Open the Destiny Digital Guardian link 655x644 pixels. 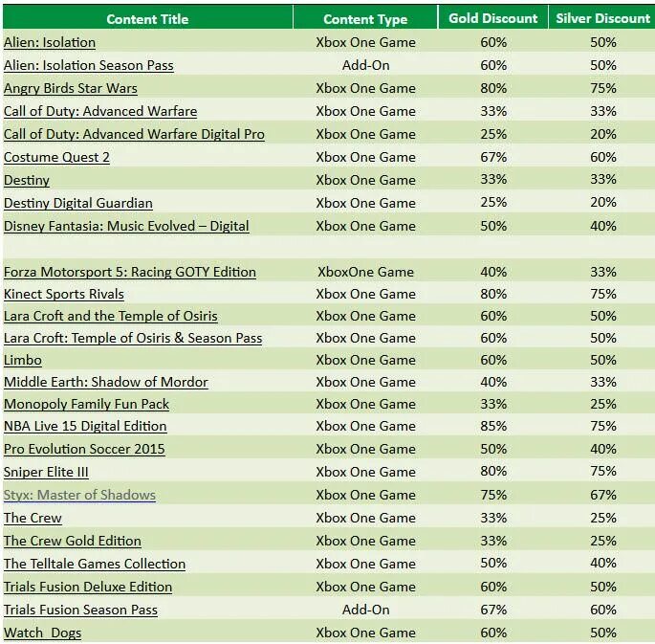78,203
